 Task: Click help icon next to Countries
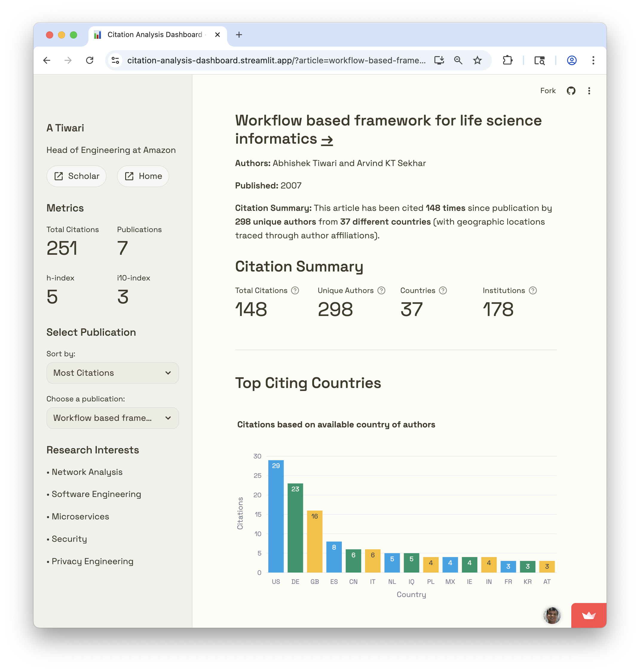(x=443, y=290)
